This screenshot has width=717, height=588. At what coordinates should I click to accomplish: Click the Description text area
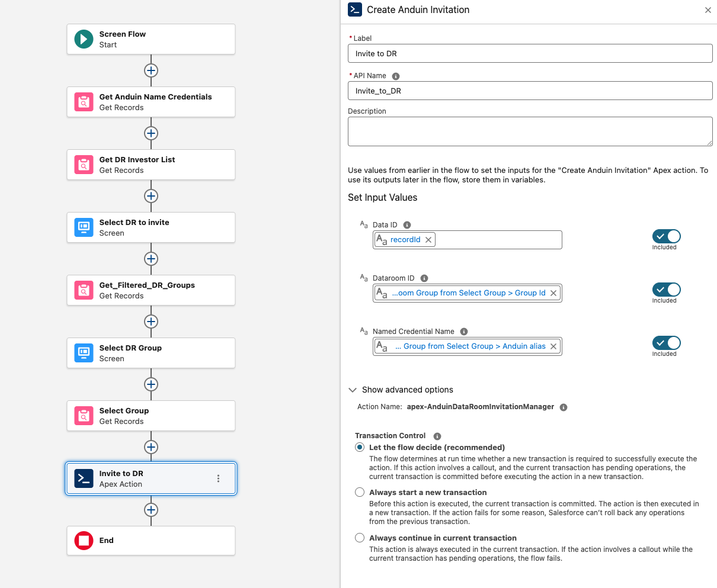pyautogui.click(x=530, y=131)
